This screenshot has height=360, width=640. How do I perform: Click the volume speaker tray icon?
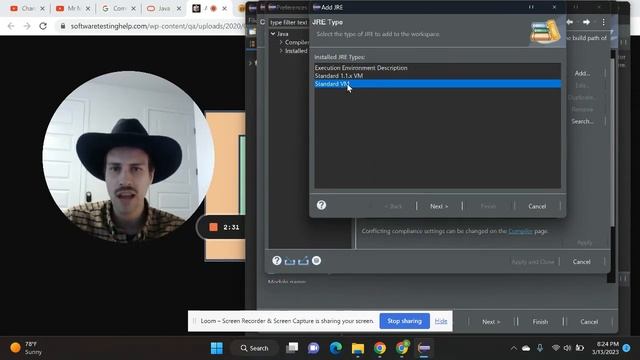[567, 348]
